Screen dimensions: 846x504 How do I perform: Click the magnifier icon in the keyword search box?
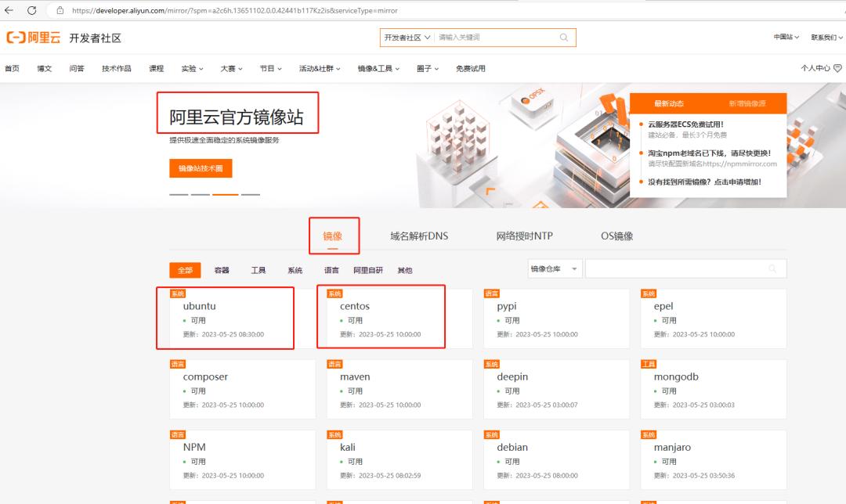(x=563, y=37)
